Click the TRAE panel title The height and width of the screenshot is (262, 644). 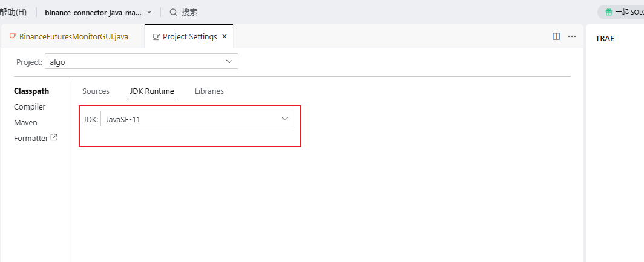click(x=605, y=38)
